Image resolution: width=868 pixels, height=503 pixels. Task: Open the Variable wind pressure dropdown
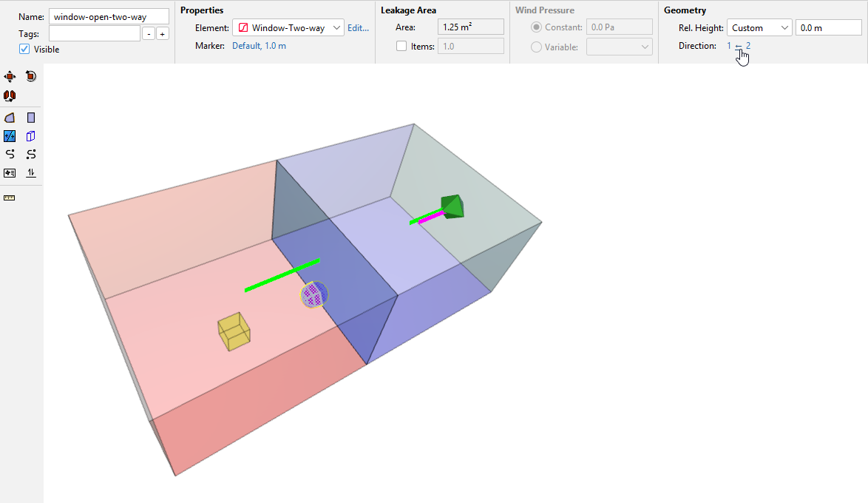tap(619, 47)
